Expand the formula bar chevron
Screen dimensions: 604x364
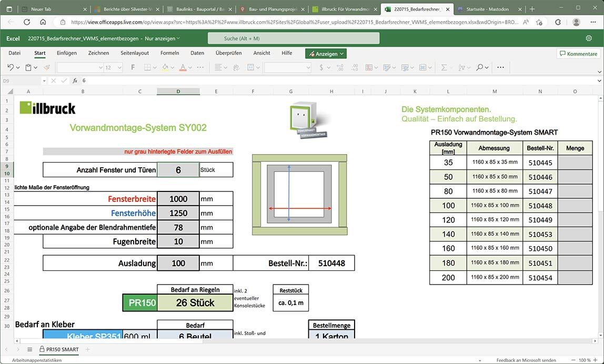[x=599, y=80]
